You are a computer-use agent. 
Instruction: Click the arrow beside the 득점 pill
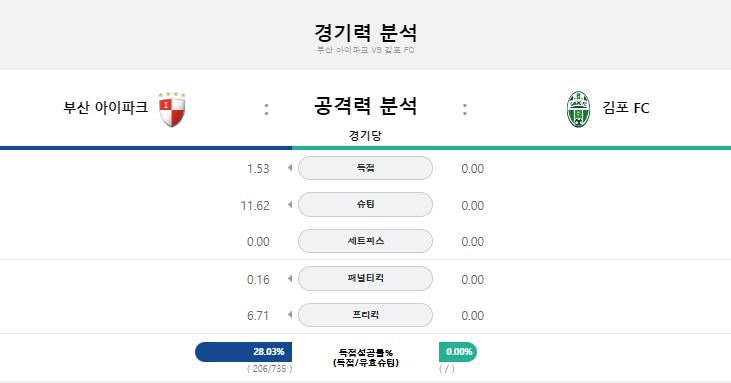point(290,168)
